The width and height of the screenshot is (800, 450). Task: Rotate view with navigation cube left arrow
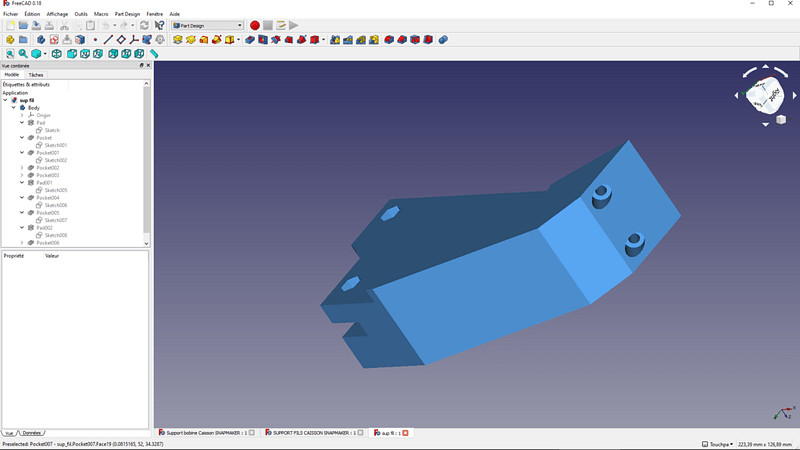[736, 95]
